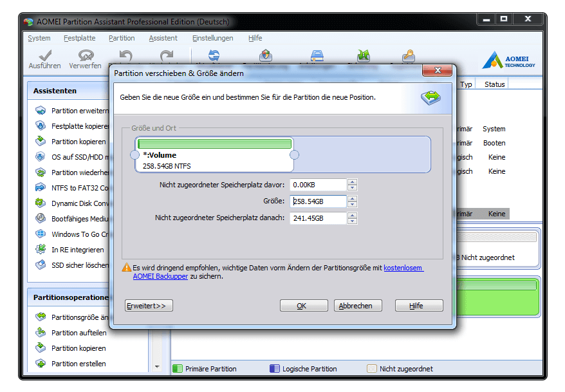
Task: Expand advanced options with Erweitert>> button
Action: point(149,306)
